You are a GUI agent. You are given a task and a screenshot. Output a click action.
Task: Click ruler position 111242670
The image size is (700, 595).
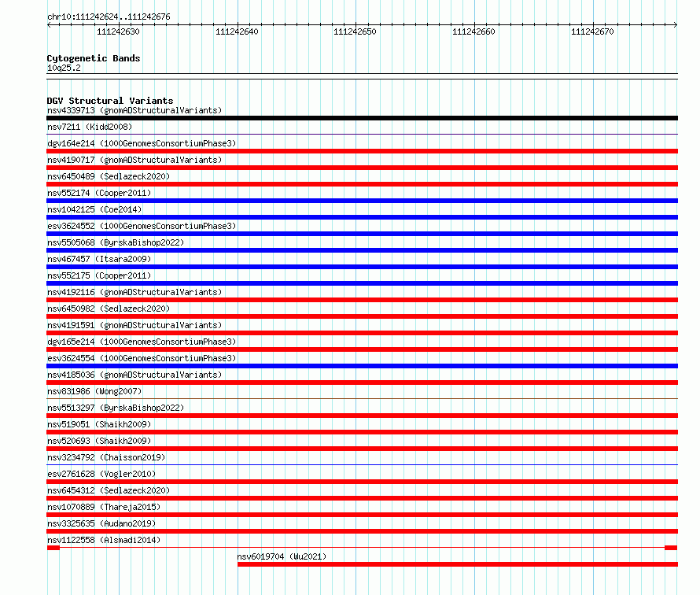[593, 31]
